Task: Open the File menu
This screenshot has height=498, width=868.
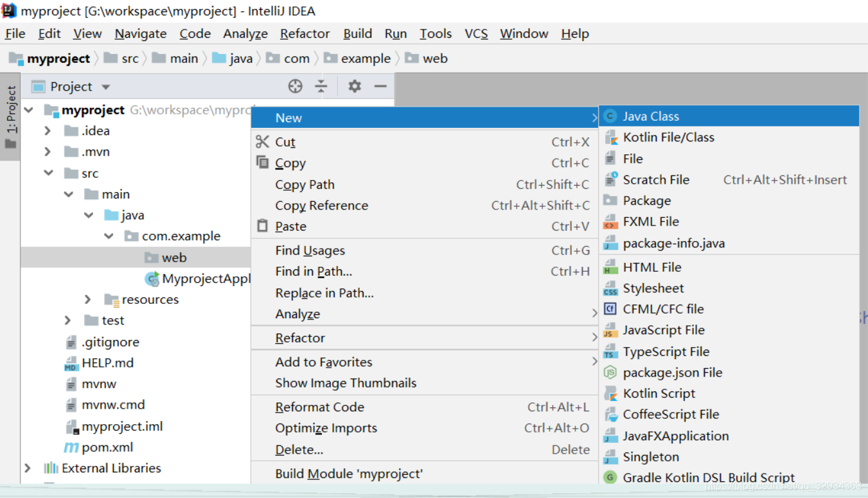Action: (15, 33)
